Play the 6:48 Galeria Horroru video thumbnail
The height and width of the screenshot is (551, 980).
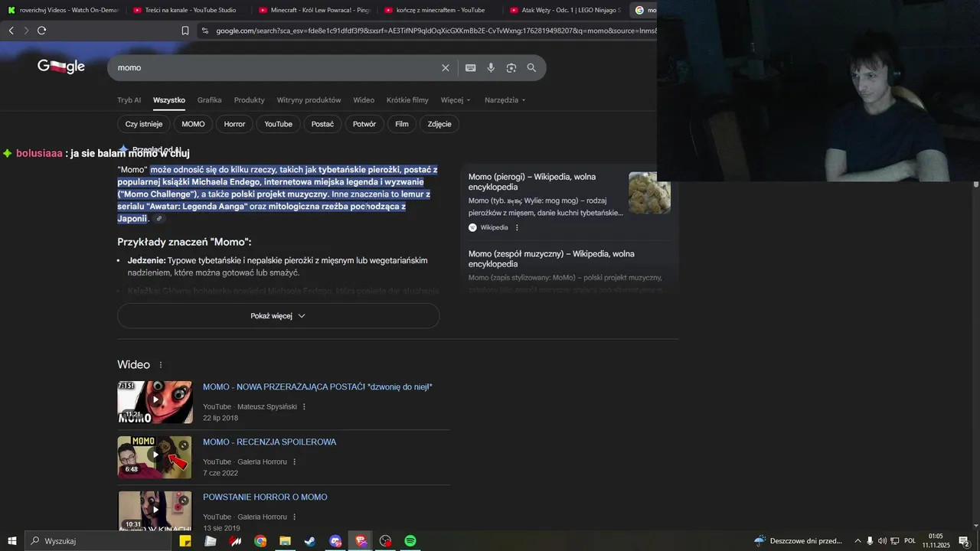coord(155,458)
